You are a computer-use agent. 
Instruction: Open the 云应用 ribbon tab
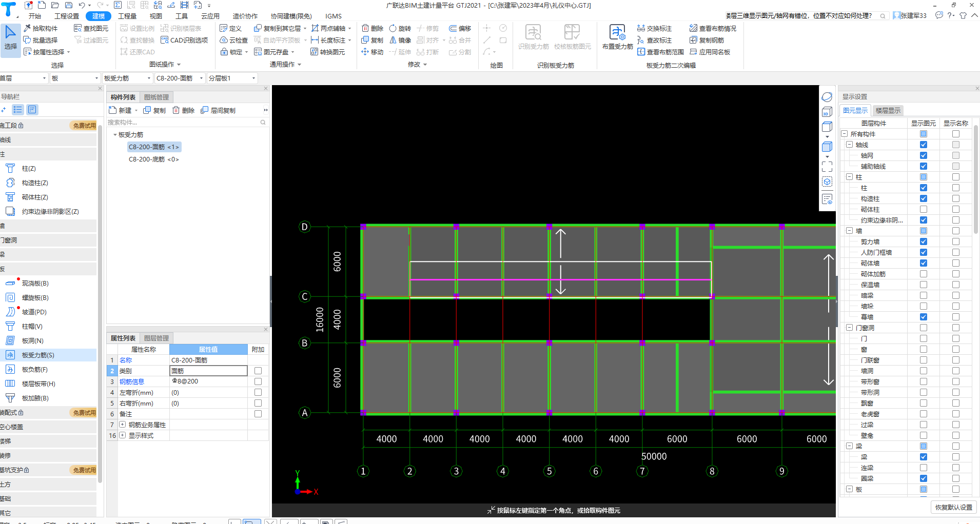coord(210,16)
